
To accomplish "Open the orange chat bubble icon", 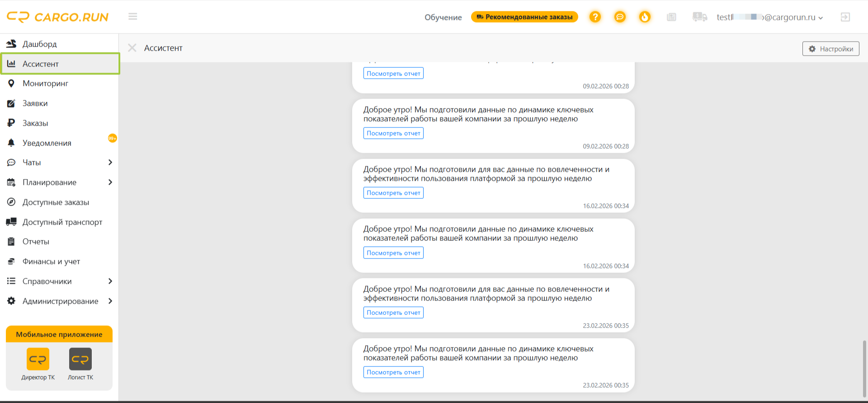I will pos(620,17).
